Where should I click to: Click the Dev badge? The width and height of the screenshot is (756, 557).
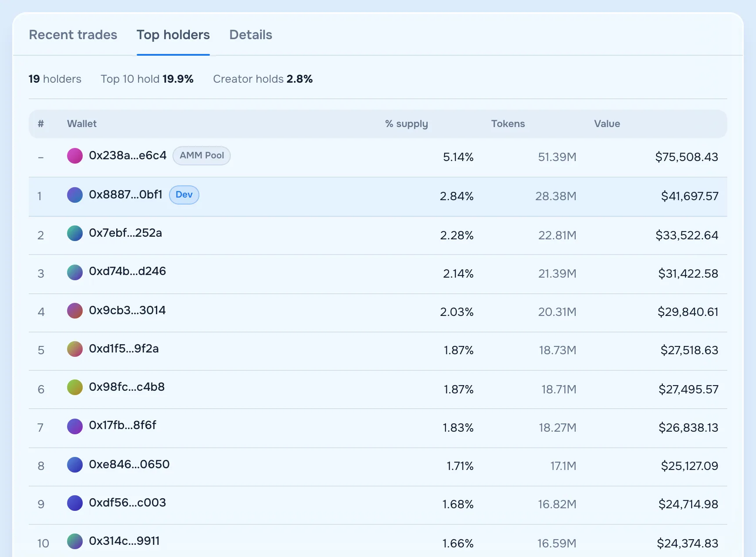point(184,195)
